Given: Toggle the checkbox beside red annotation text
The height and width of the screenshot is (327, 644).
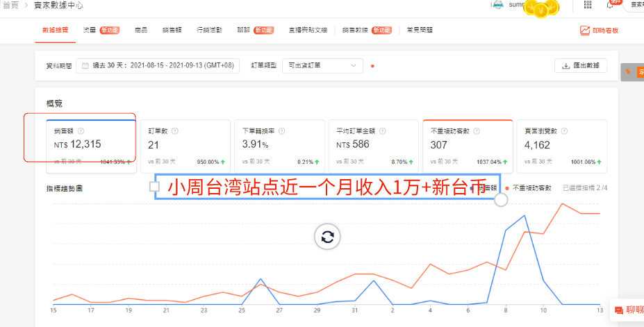Looking at the screenshot, I should click(x=154, y=187).
